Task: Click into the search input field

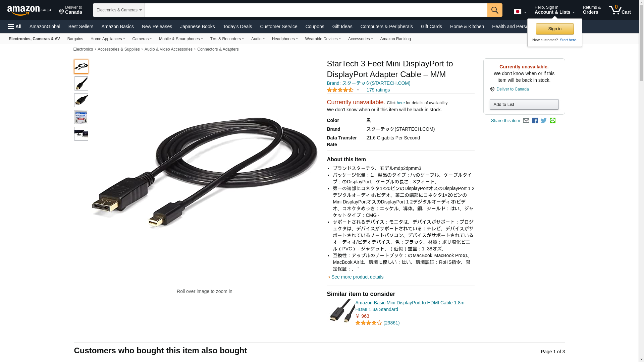Action: [x=316, y=10]
